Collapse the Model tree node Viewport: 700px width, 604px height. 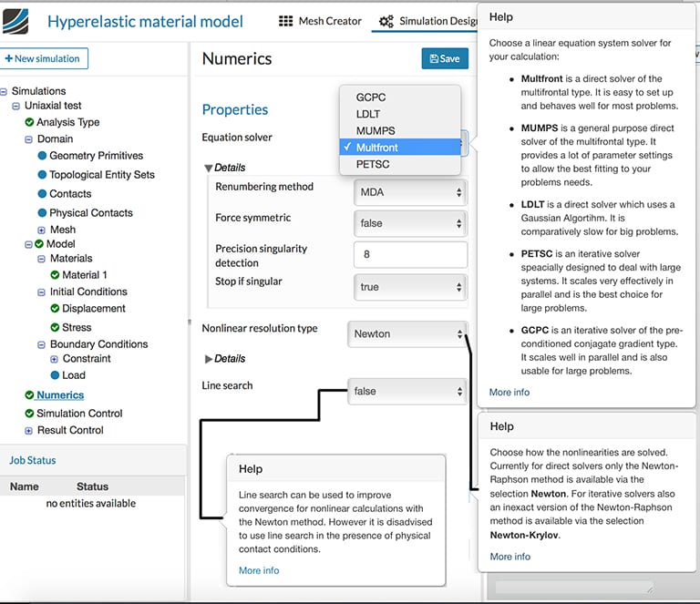[x=28, y=244]
